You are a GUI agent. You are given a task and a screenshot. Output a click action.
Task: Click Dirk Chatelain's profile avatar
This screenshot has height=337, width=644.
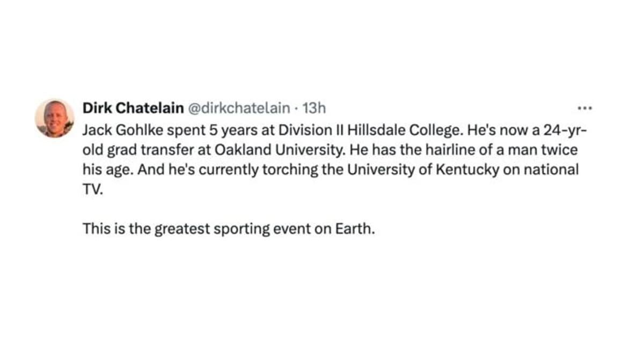[x=55, y=118]
